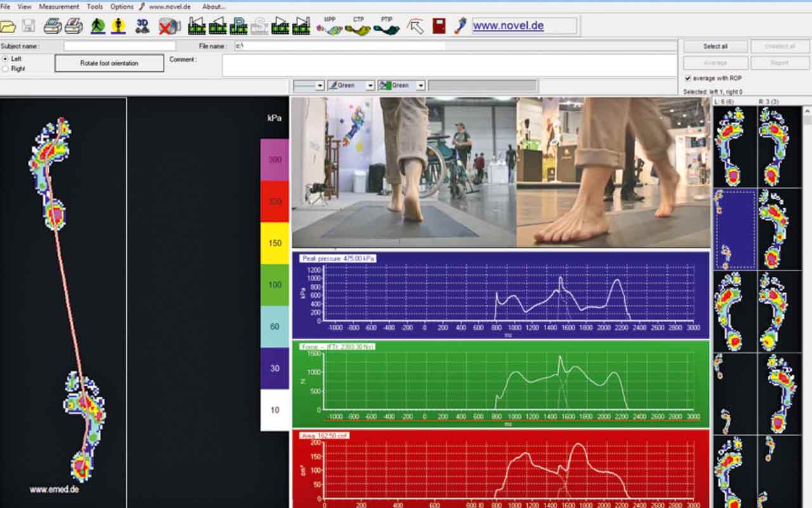Screen dimensions: 812x508
Task: Open the View menu
Action: tap(25, 6)
